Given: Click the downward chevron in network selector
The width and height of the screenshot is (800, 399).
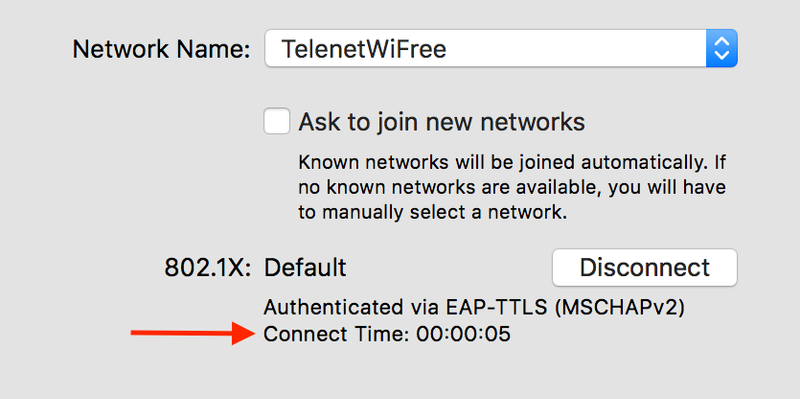Looking at the screenshot, I should point(721,56).
